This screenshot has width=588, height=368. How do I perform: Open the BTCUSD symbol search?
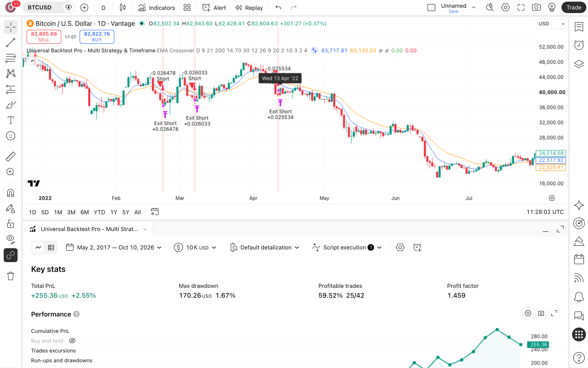coord(40,8)
